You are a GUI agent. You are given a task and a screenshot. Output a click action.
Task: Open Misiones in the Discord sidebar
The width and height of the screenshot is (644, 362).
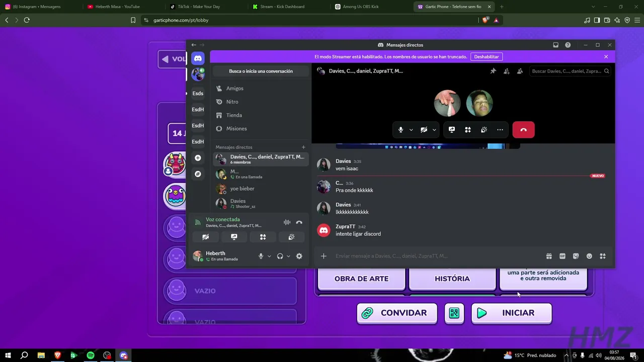click(x=261, y=129)
